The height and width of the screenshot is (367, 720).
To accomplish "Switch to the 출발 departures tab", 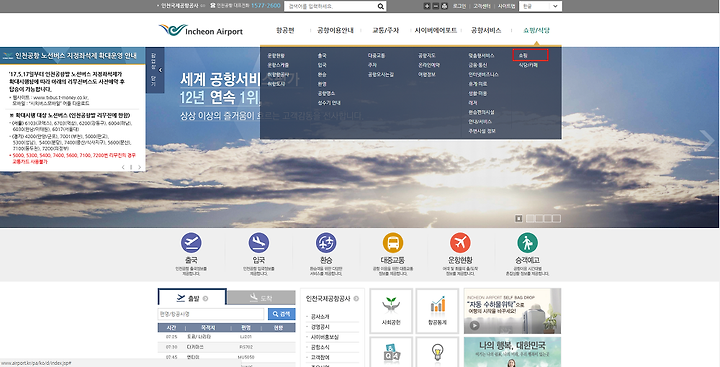I will click(x=192, y=298).
